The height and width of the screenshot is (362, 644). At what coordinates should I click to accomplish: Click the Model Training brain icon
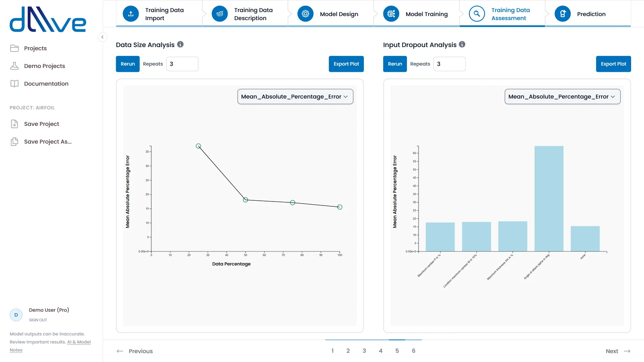(391, 14)
